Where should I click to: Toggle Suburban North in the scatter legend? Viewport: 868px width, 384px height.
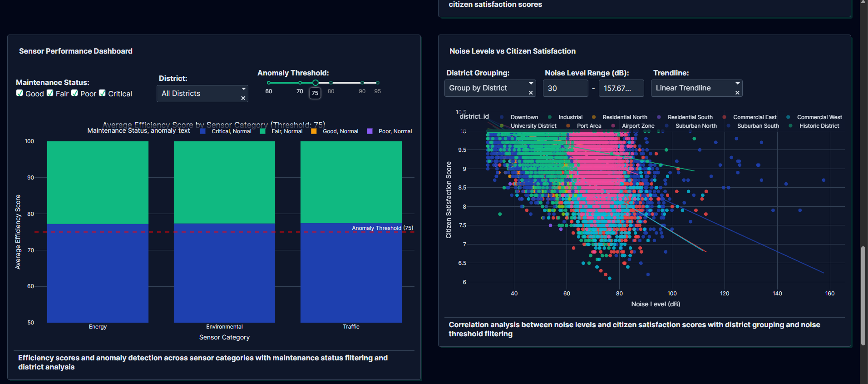690,126
